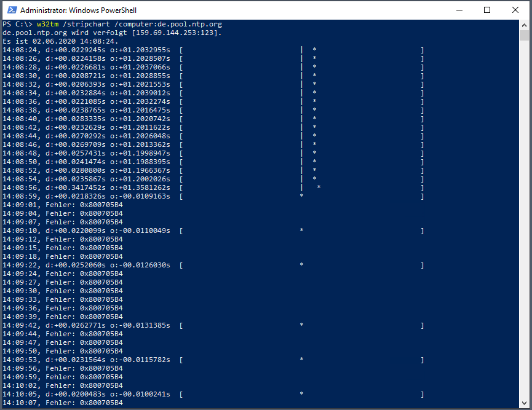Click the delay value d:+00.0232884s
Image resolution: width=532 pixels, height=410 pixels.
pyautogui.click(x=75, y=93)
